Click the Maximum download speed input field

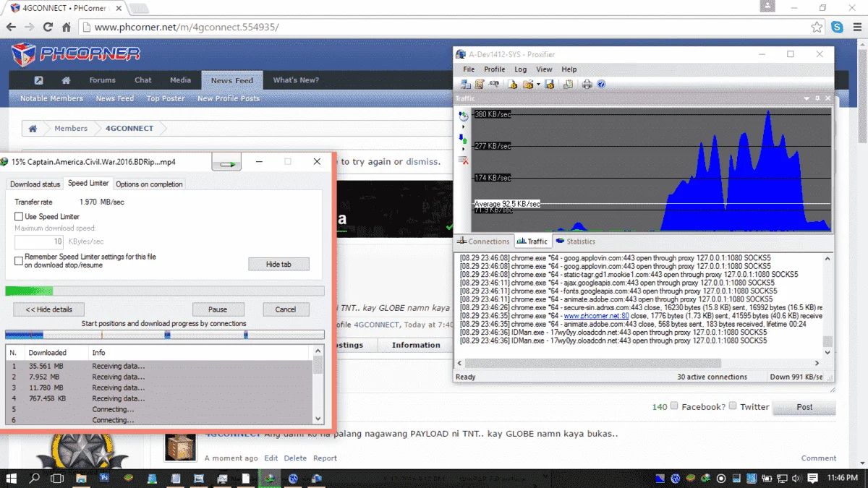(39, 241)
